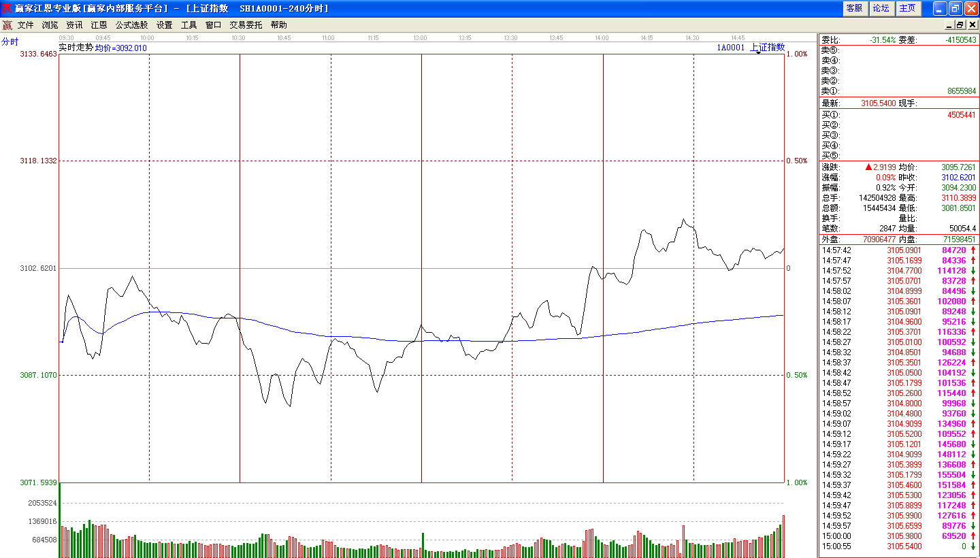
Task: Click the 3118.1332 price axis label
Action: pyautogui.click(x=39, y=161)
